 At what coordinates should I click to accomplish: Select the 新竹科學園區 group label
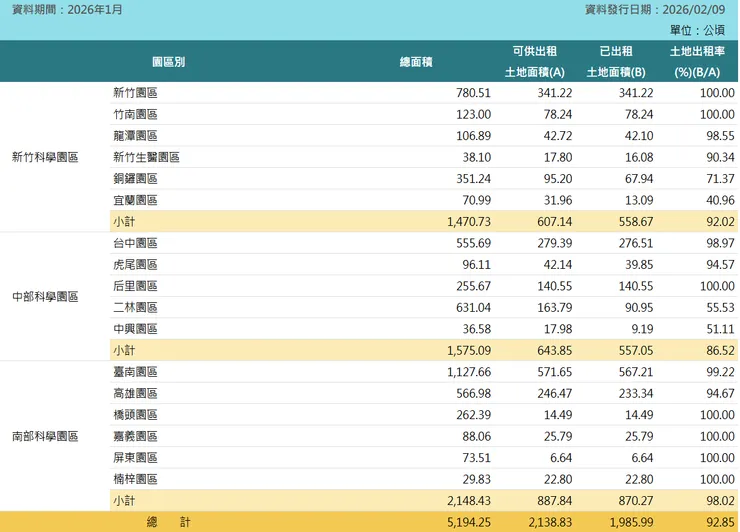click(x=45, y=157)
